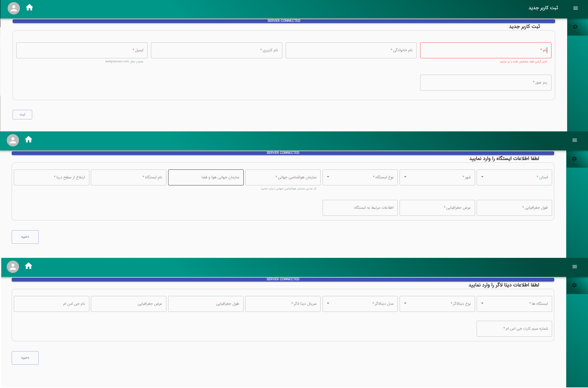588x388 pixels.
Task: Click the ارتفاع از سطح دریا (elevation) field
Action: pos(52,177)
